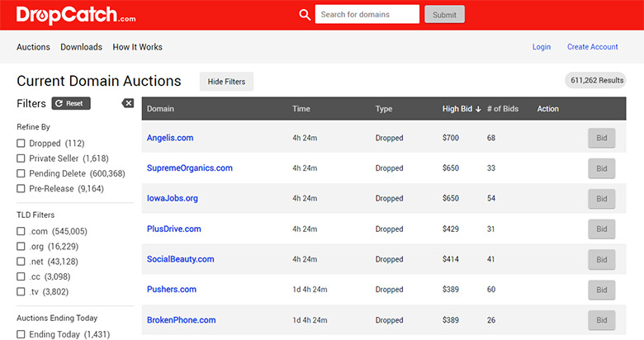
Task: Click the 611,262 Results badge
Action: click(596, 81)
